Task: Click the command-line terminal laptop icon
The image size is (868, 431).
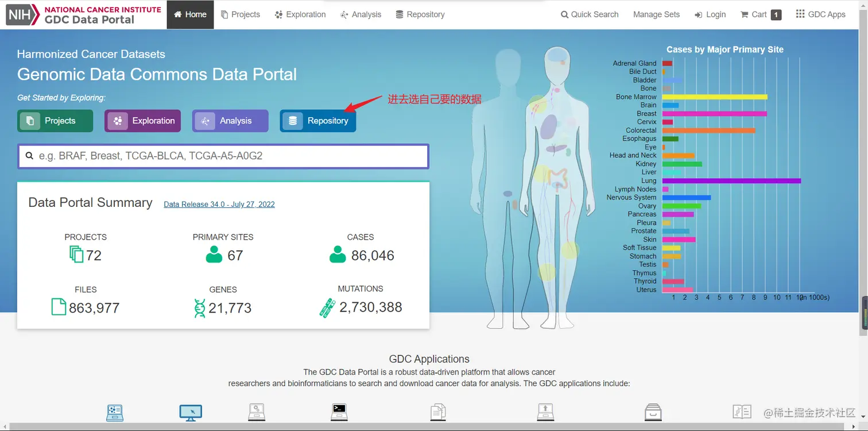Action: tap(339, 412)
